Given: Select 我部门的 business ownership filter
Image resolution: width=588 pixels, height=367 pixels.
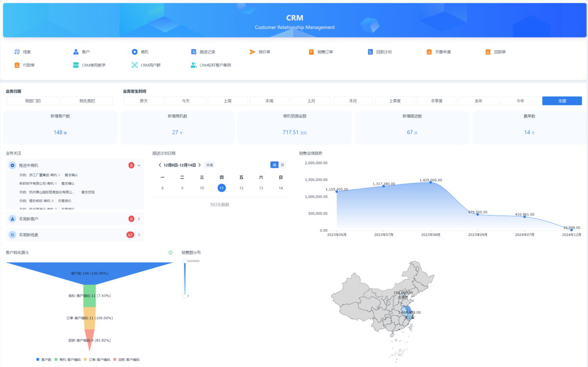Looking at the screenshot, I should (33, 101).
